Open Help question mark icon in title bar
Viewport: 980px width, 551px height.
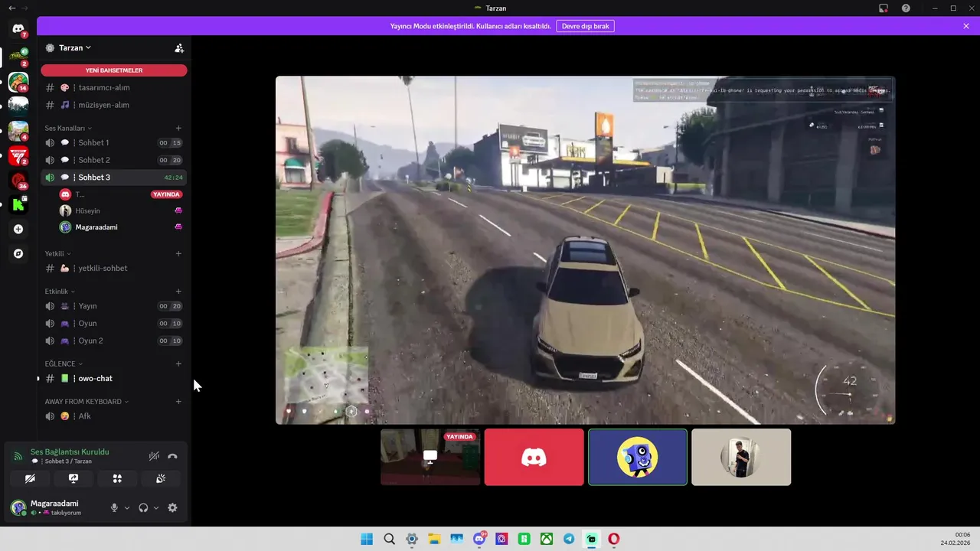tap(906, 8)
